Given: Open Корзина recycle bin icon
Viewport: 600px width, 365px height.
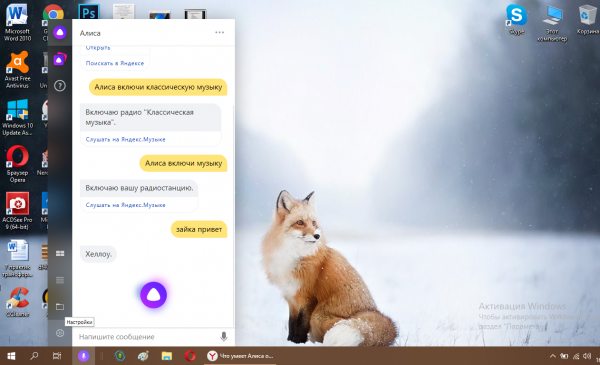Looking at the screenshot, I should 587,19.
